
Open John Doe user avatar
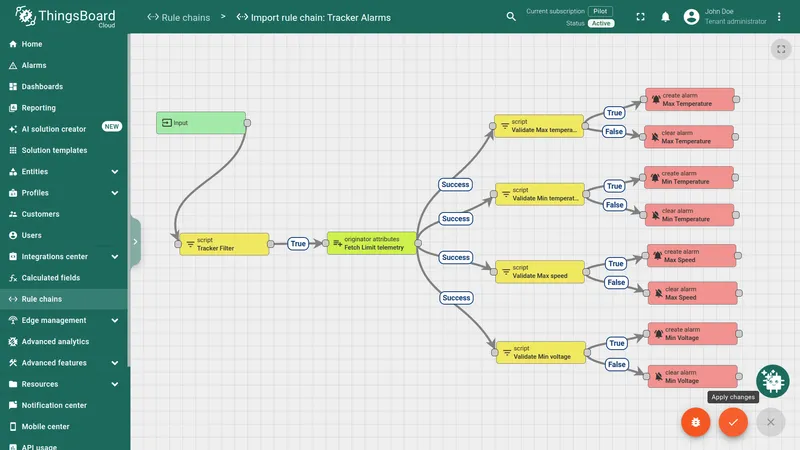point(691,17)
